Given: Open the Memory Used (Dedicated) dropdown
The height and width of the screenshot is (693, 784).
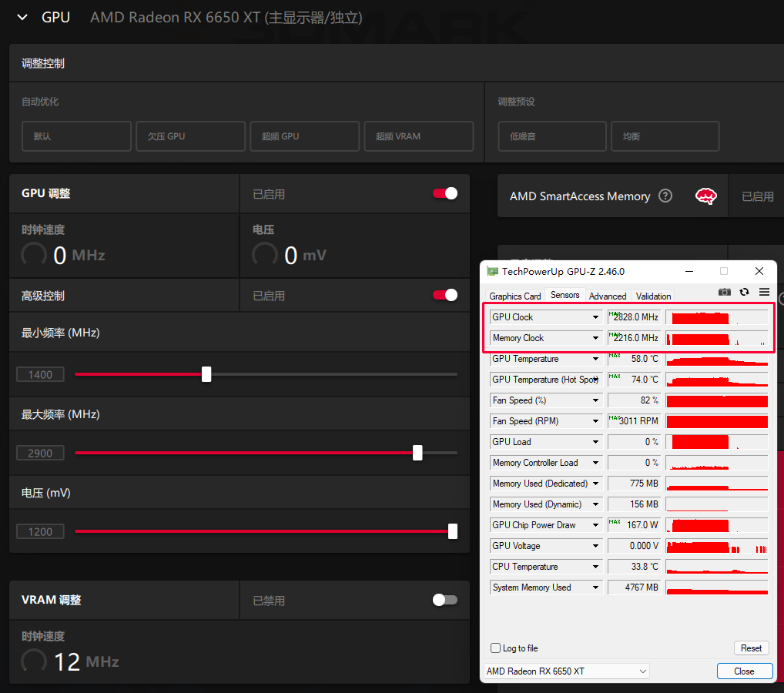Looking at the screenshot, I should (x=595, y=484).
